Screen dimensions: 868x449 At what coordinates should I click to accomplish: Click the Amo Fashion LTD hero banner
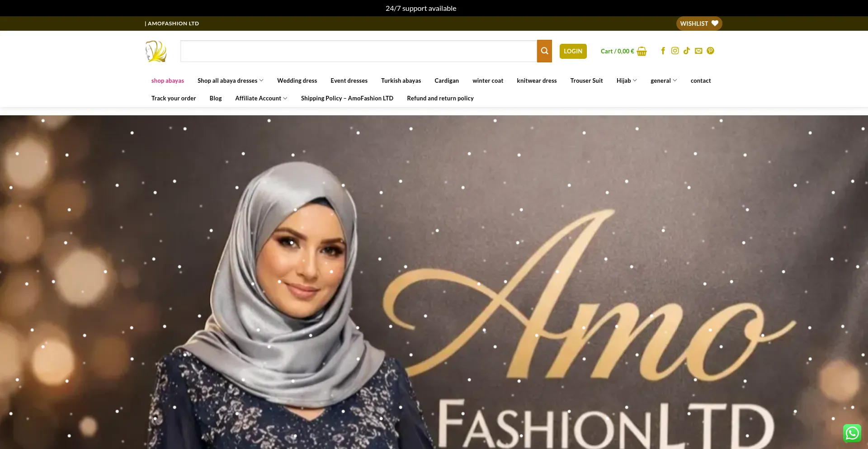click(434, 282)
